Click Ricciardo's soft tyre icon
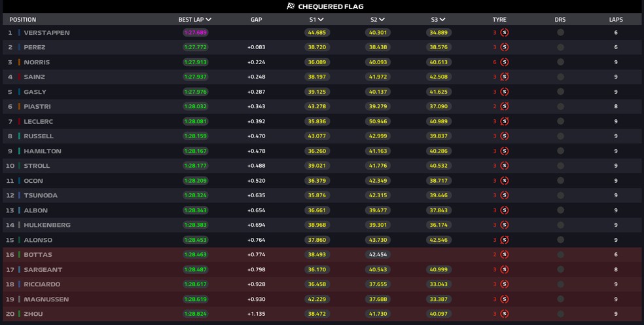The image size is (644, 325). [505, 284]
